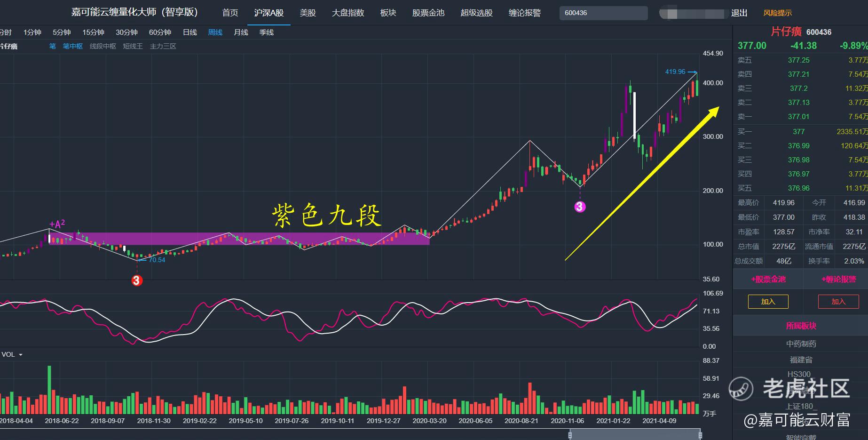Click the 片仔癀 stock name in the side panel

pyautogui.click(x=786, y=32)
